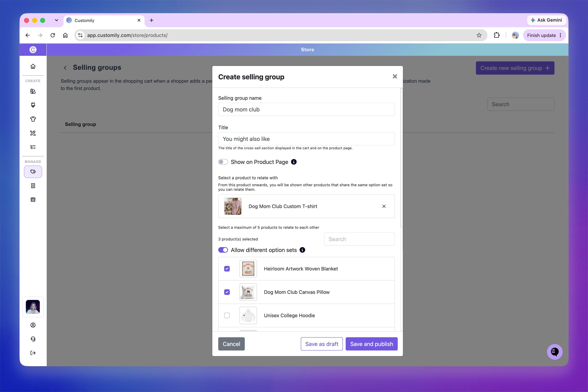The image size is (588, 392).
Task: Switch to the Customily browser tab
Action: pos(104,21)
